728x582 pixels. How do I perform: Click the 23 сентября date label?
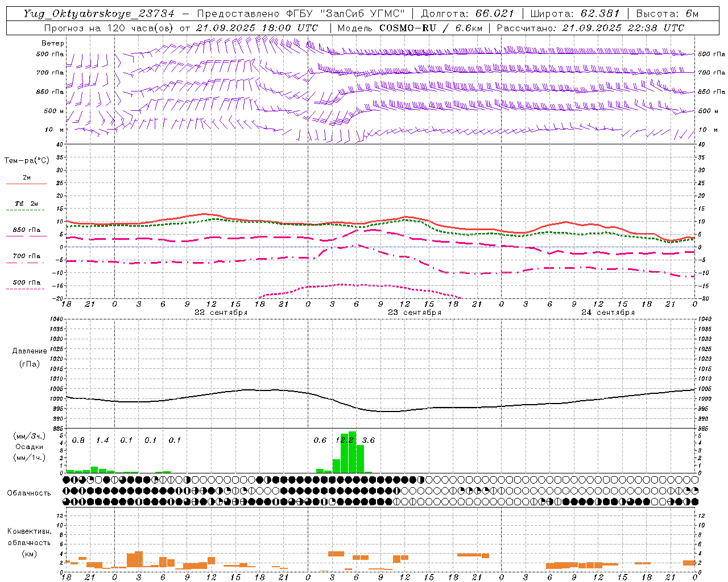(415, 313)
